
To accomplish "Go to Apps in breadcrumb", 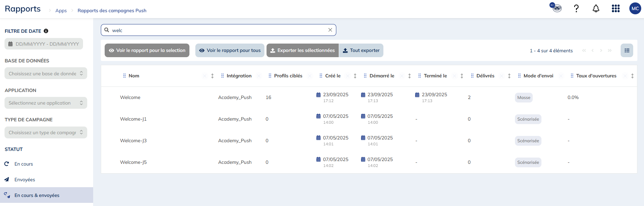I will [x=61, y=11].
